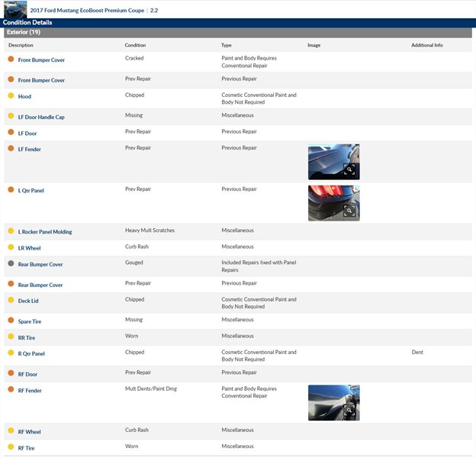The width and height of the screenshot is (476, 458).
Task: Open the Mustang vehicle thumbnail at top
Action: [x=14, y=10]
